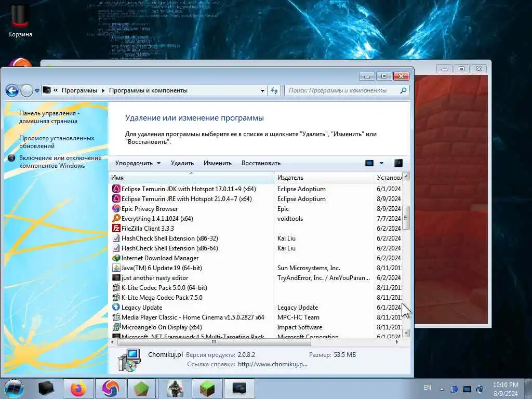532x399 pixels.
Task: Maximize the background window behind Programs
Action: (461, 69)
